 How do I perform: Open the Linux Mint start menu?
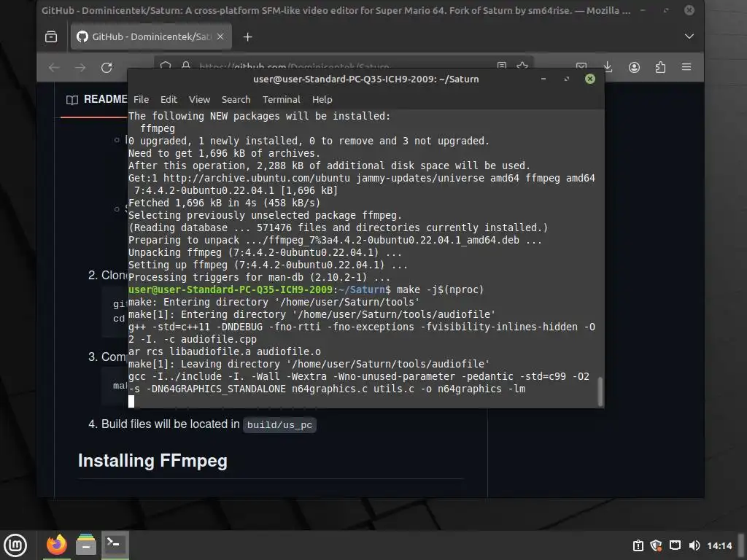tap(16, 545)
